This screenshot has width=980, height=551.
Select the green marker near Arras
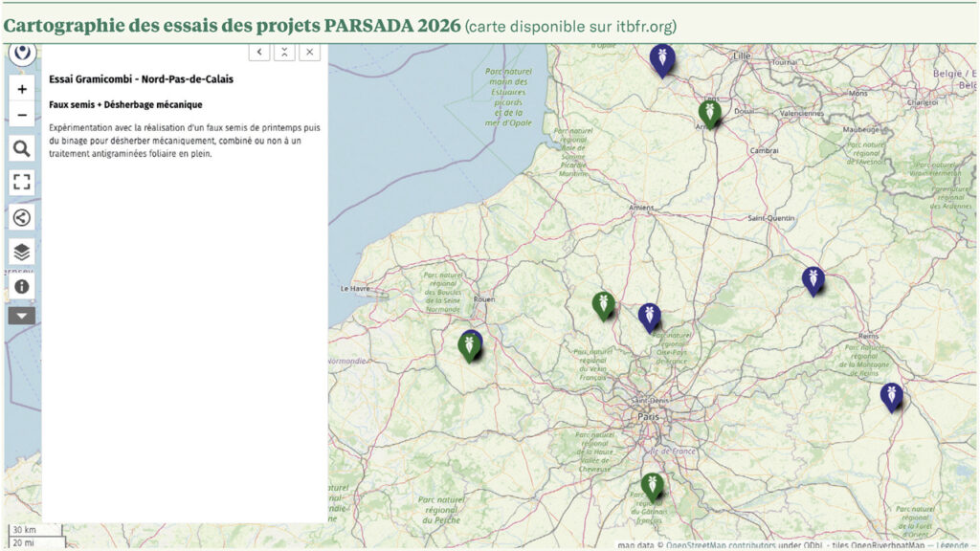point(709,113)
